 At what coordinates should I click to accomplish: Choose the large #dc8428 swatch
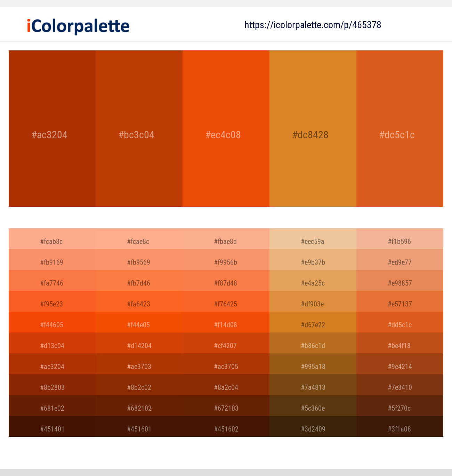(313, 129)
